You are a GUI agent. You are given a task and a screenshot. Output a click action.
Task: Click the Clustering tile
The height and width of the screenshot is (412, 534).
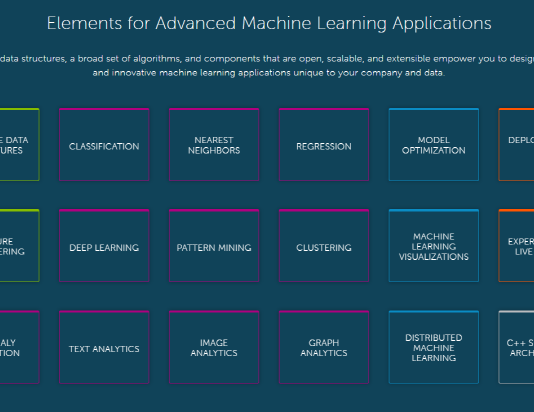[324, 246]
